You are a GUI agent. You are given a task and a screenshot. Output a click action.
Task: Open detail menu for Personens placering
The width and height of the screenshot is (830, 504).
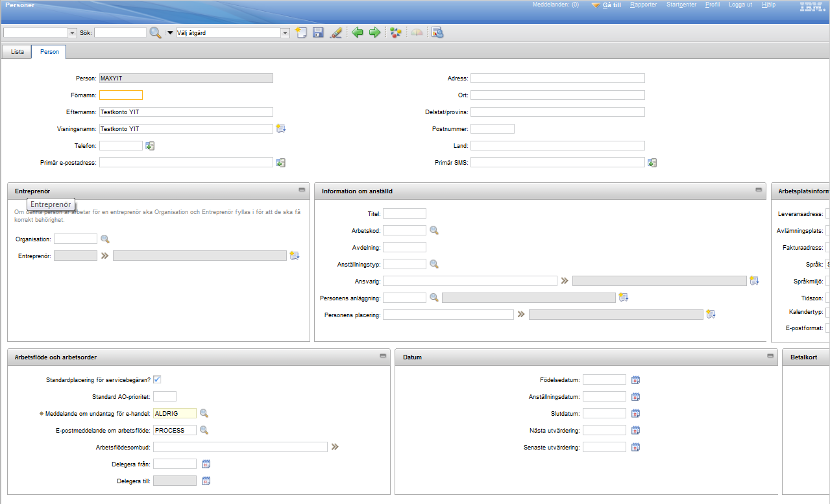click(x=711, y=315)
